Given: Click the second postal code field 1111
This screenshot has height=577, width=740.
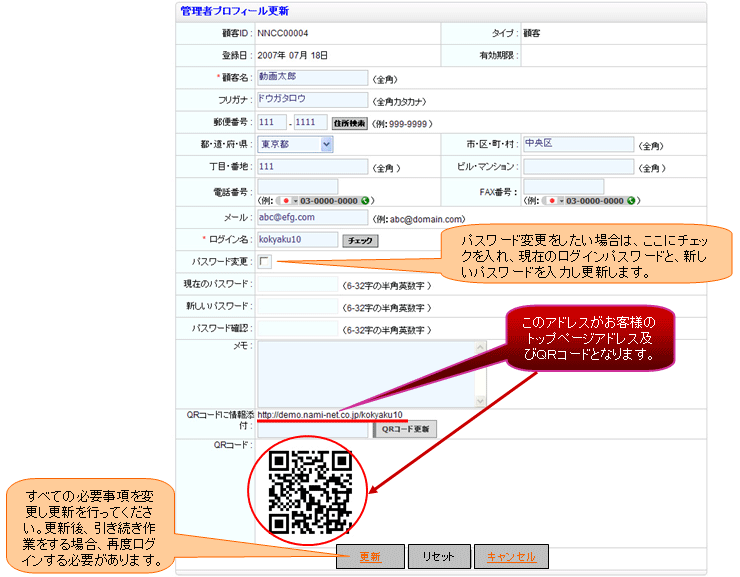Looking at the screenshot, I should (311, 122).
